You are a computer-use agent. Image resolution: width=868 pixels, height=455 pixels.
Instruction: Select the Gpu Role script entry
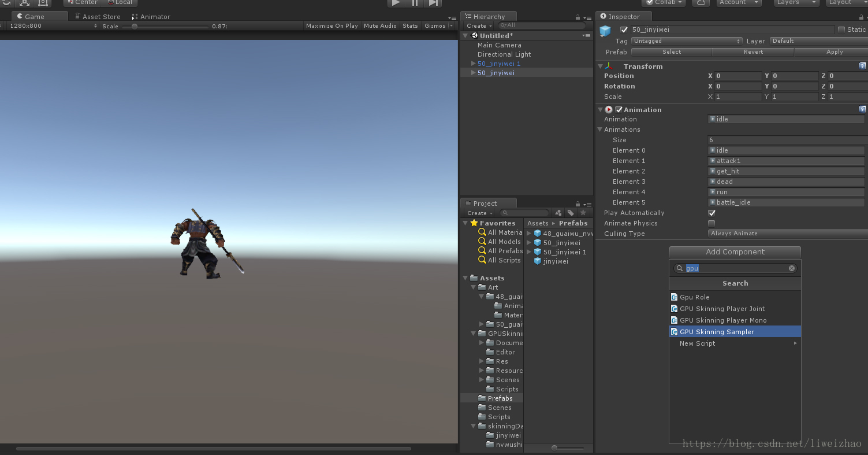click(735, 297)
